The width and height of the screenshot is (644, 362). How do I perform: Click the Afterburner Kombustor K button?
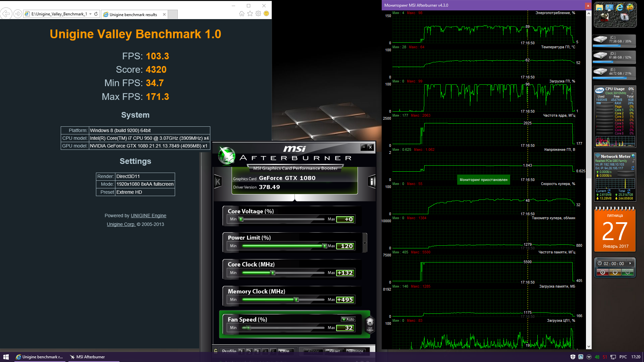click(x=218, y=182)
